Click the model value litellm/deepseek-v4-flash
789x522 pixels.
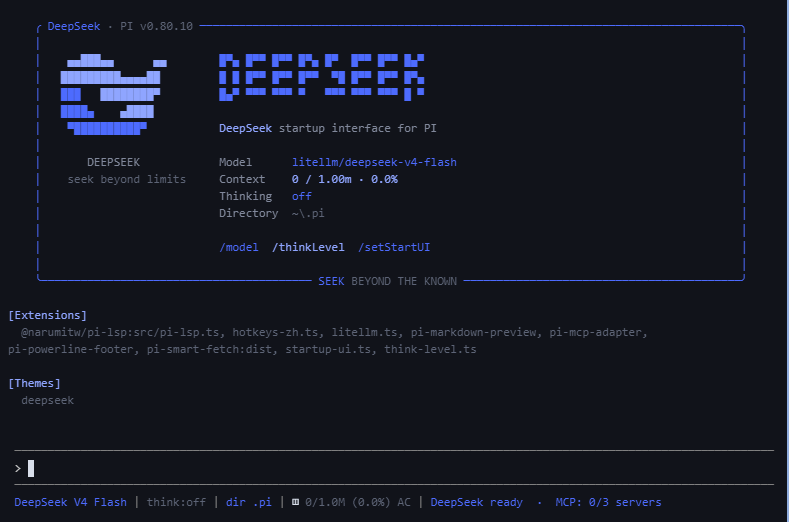pyautogui.click(x=374, y=162)
